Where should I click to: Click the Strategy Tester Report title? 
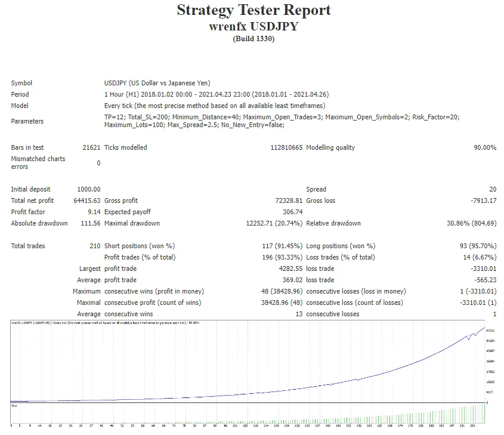pyautogui.click(x=253, y=10)
